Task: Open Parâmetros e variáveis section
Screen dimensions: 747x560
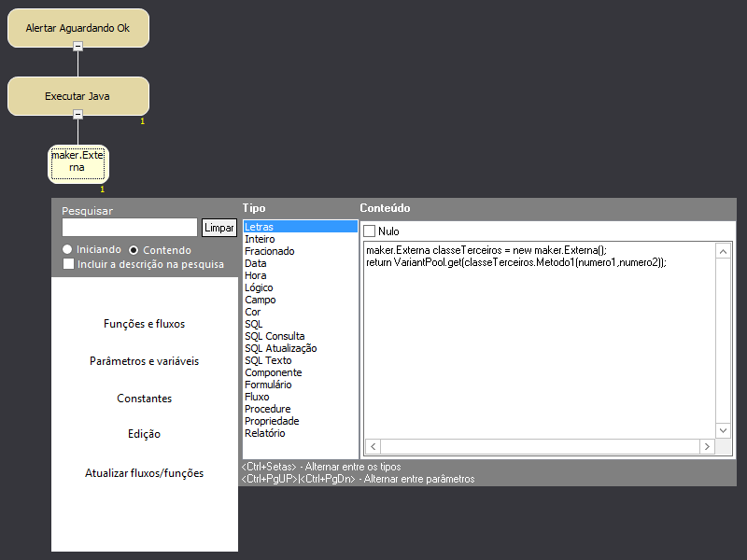Action: [x=144, y=361]
